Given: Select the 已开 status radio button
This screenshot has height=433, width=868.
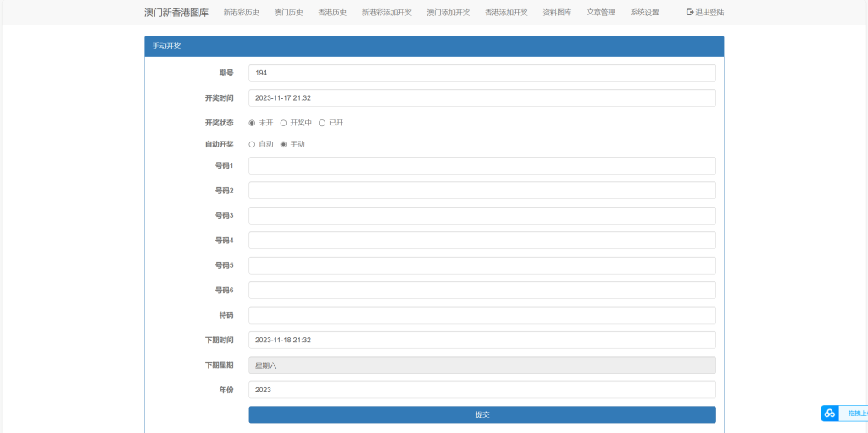Looking at the screenshot, I should [x=322, y=123].
